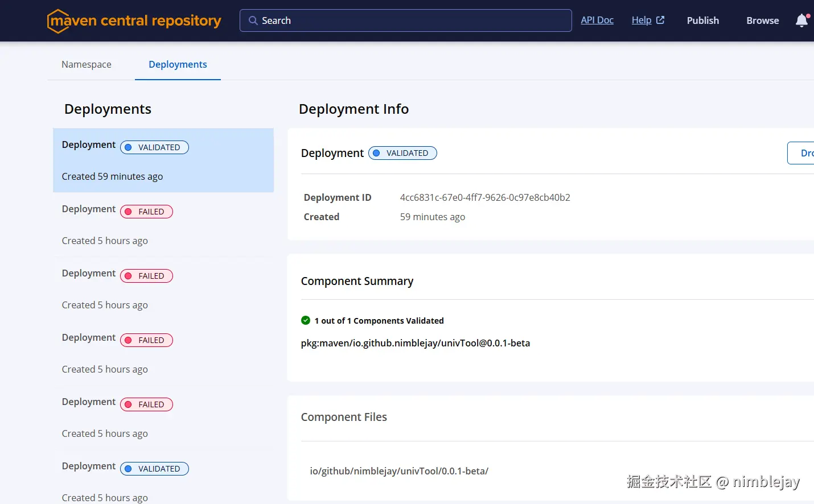Screen dimensions: 814x504
Task: Click the component path io/github/nimblejay/univTool/0.0.1-beta/
Action: (x=399, y=471)
